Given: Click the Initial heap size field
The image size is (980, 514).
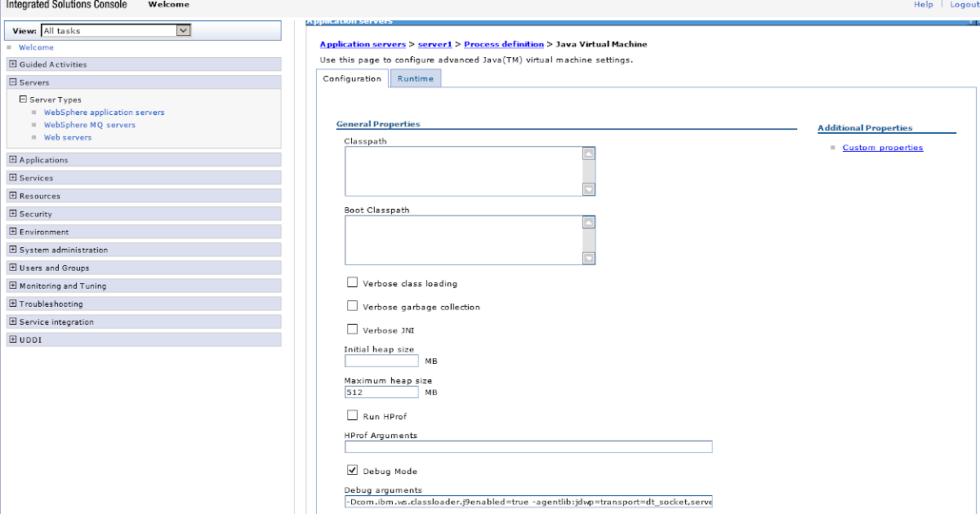Looking at the screenshot, I should coord(381,360).
